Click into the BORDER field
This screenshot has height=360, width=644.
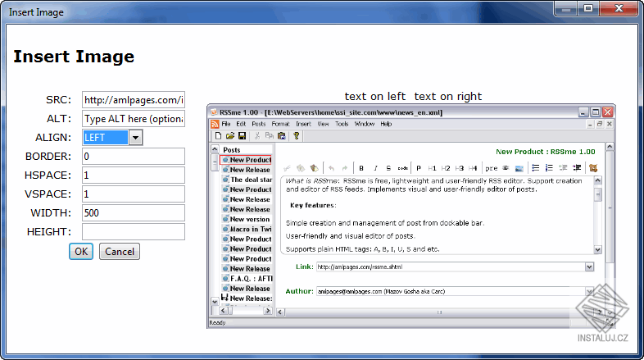point(134,157)
